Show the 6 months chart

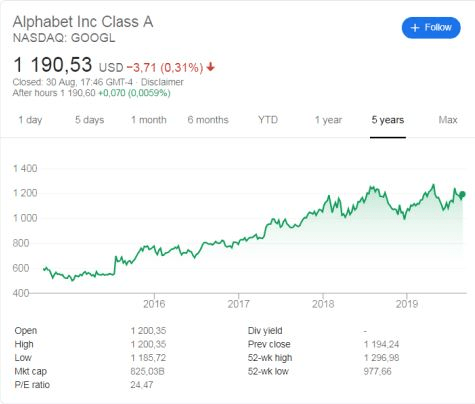click(208, 120)
